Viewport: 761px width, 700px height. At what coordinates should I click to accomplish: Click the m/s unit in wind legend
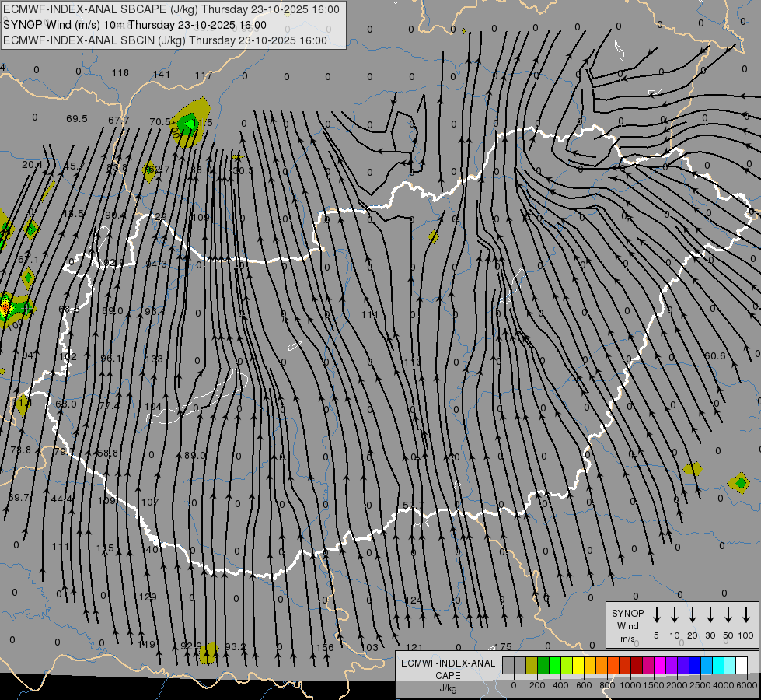point(627,639)
